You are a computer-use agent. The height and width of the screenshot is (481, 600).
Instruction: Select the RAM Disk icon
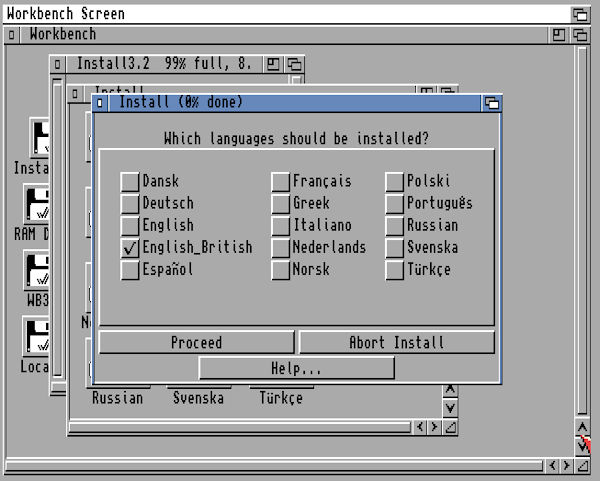[37, 205]
